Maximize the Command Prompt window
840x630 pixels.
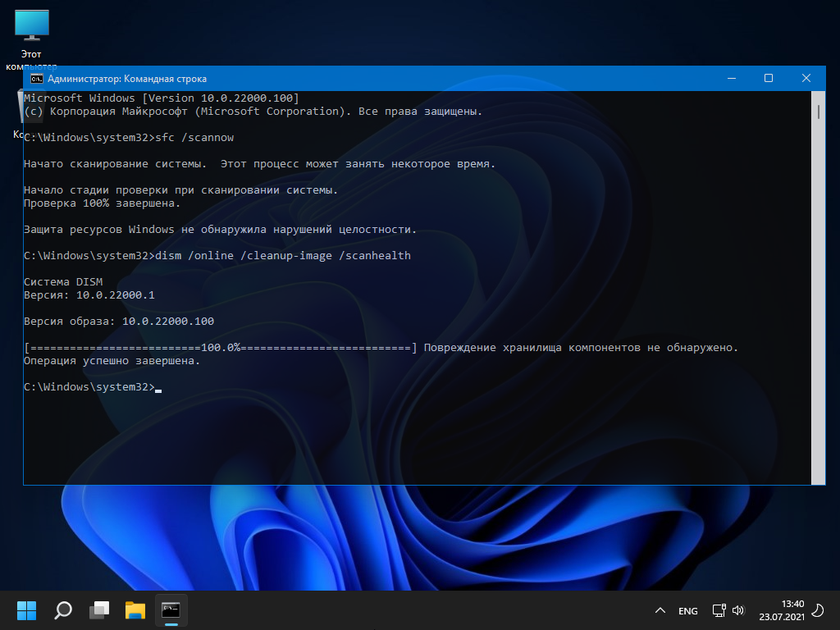coord(769,79)
